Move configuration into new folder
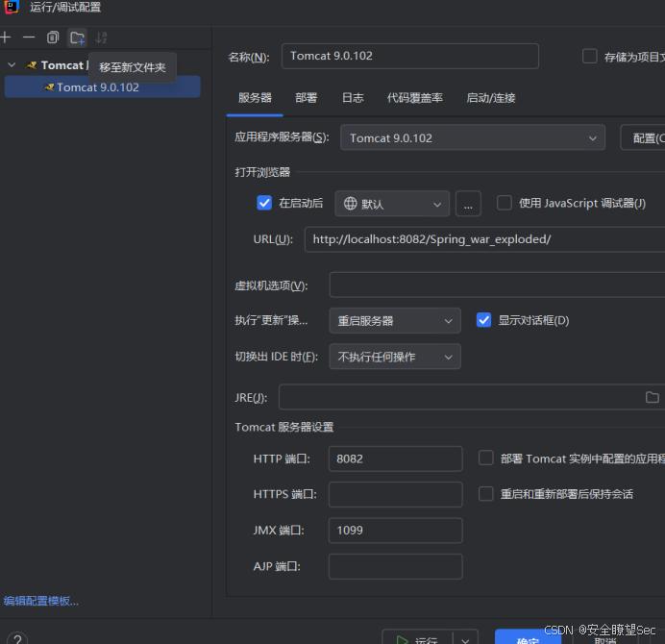This screenshot has width=665, height=644. [x=77, y=37]
